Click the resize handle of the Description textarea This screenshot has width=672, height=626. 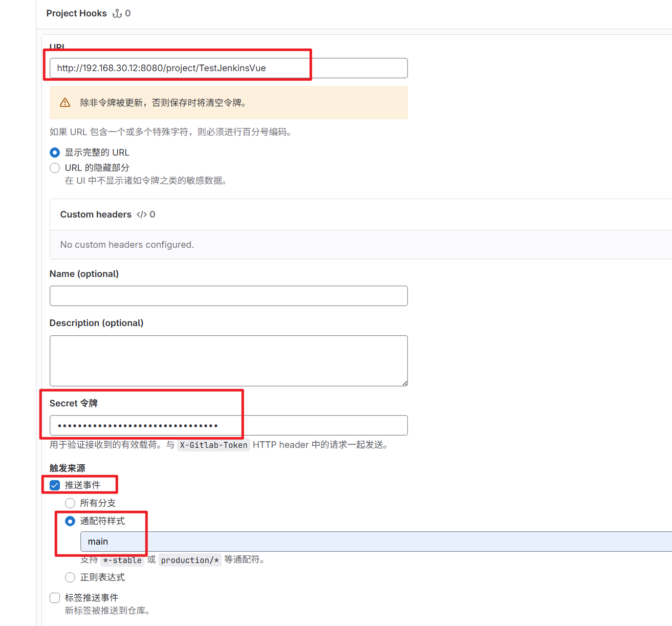coord(405,383)
